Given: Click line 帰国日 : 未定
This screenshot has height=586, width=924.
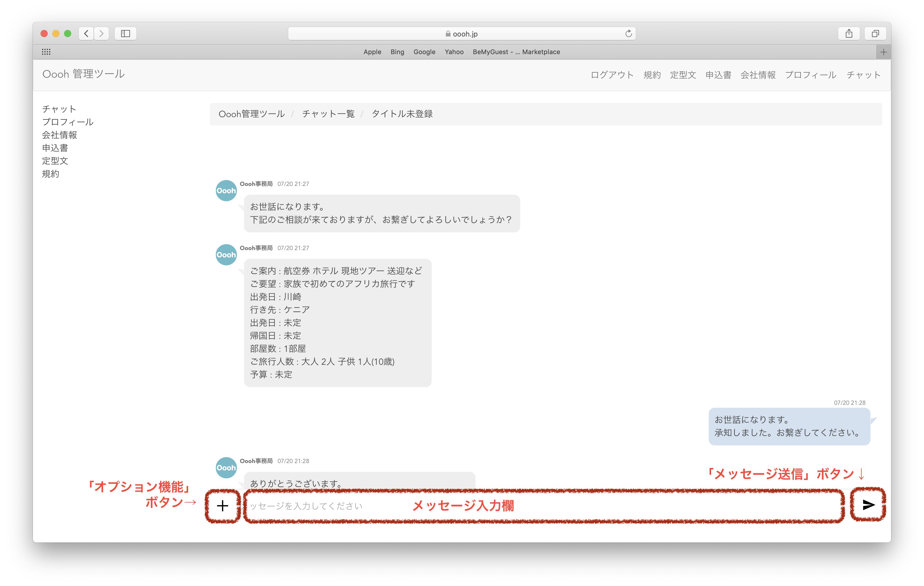Looking at the screenshot, I should click(276, 335).
